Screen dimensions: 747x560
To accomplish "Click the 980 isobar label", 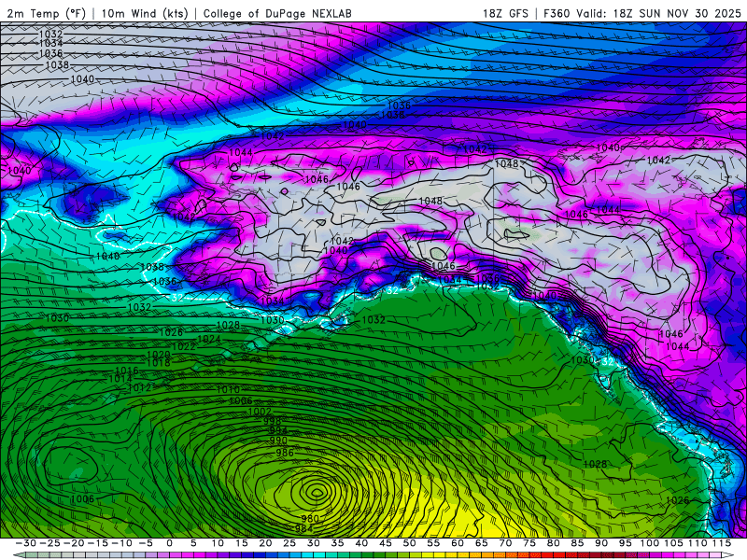I will 310,519.
